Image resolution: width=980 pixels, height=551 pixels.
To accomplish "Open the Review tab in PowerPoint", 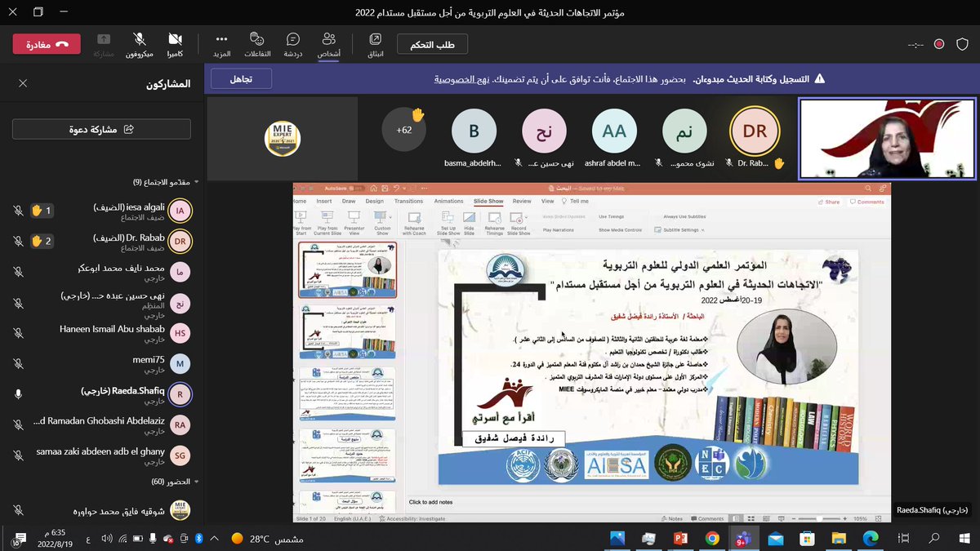I will (521, 201).
